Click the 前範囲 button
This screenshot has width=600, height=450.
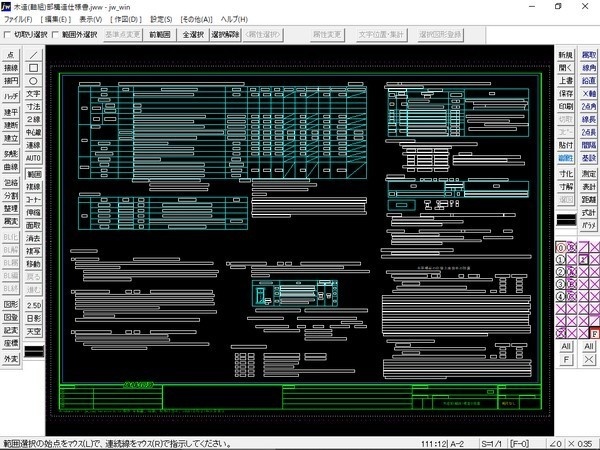pyautogui.click(x=160, y=35)
